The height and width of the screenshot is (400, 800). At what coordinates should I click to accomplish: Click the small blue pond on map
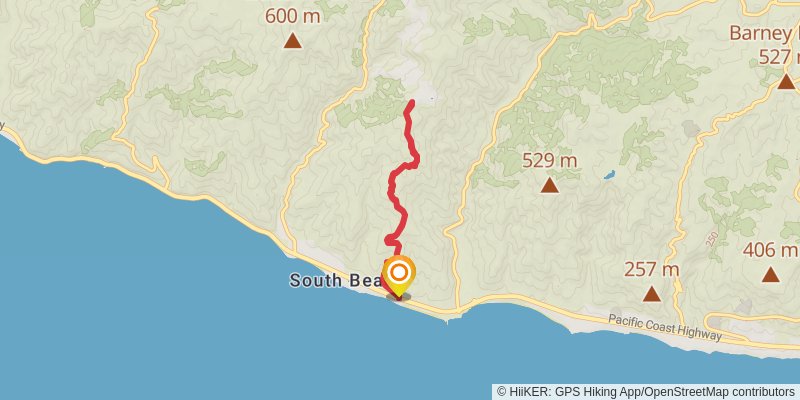point(609,174)
